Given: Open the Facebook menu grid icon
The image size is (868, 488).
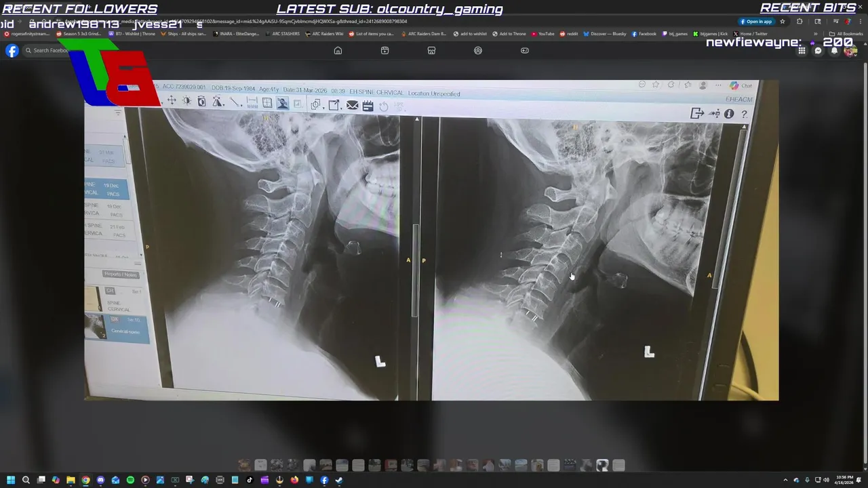Looking at the screenshot, I should (x=802, y=51).
